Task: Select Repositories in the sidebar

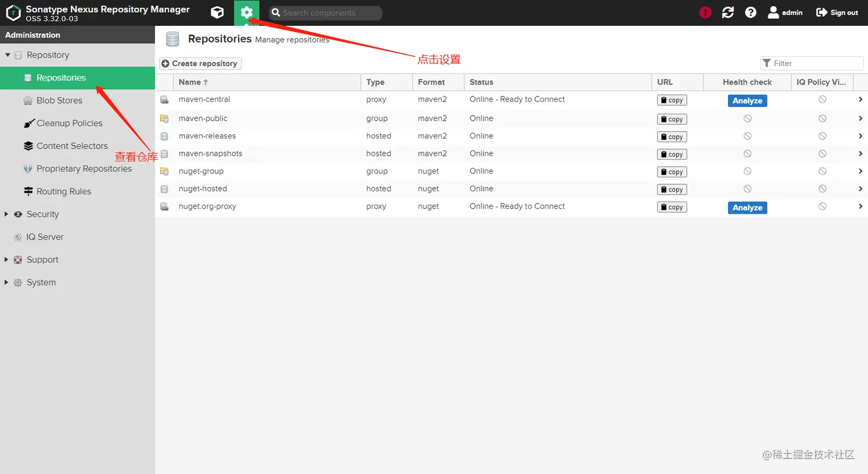Action: click(77, 78)
